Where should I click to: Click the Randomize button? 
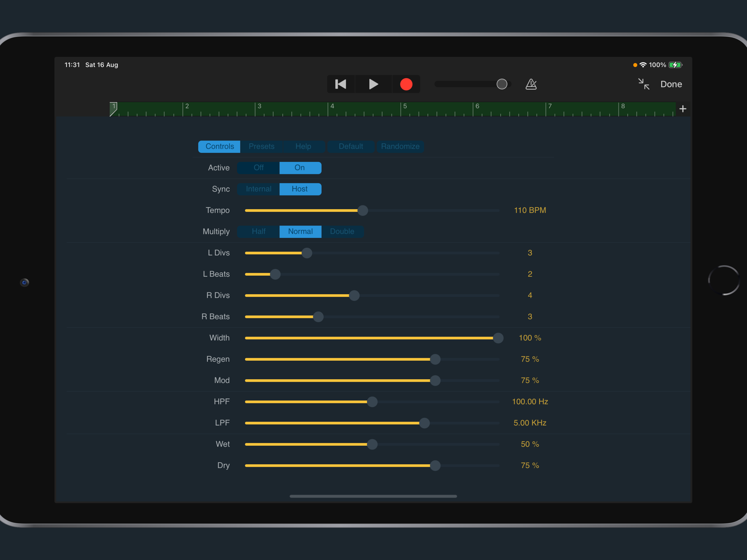click(400, 146)
